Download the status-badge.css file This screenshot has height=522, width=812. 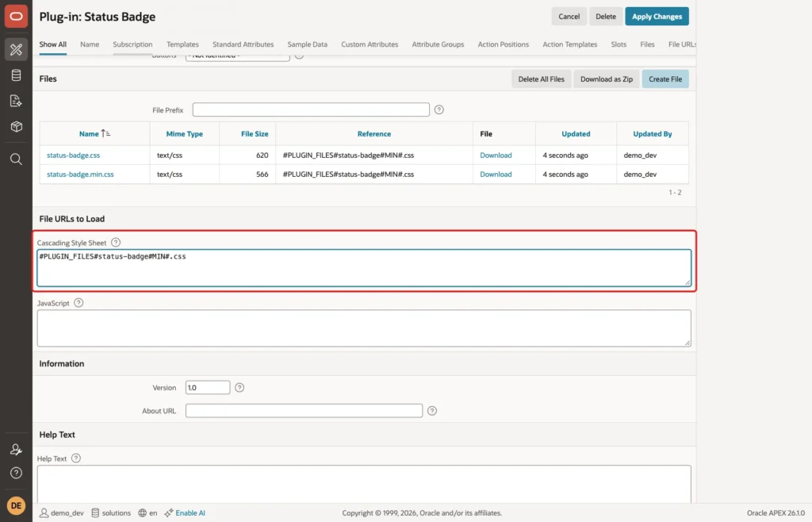coord(496,155)
